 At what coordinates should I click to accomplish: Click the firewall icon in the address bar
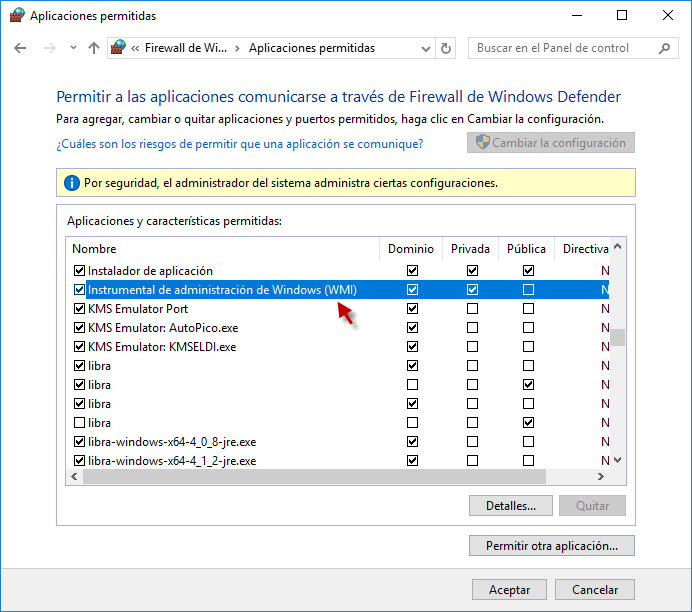click(x=118, y=47)
